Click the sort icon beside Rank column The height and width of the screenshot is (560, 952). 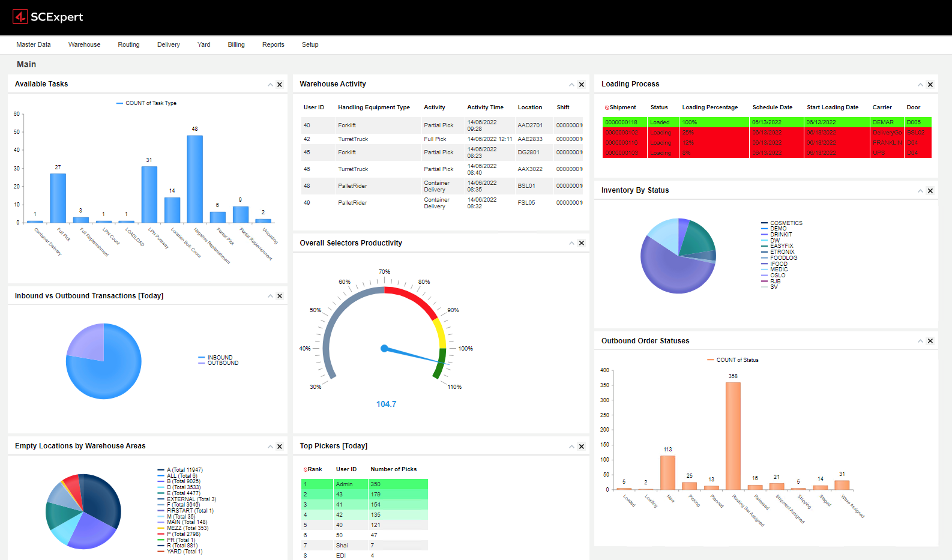click(x=305, y=470)
